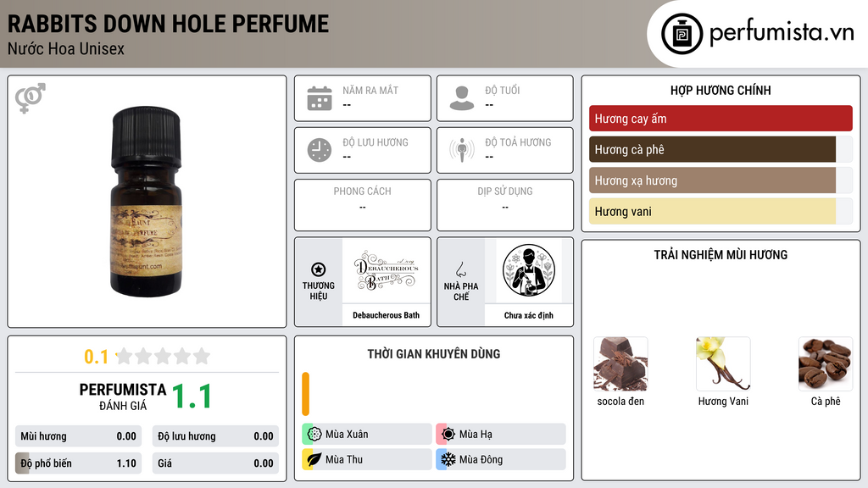Click the perfumer avatar illustration
Image resolution: width=868 pixels, height=488 pixels.
(x=529, y=270)
